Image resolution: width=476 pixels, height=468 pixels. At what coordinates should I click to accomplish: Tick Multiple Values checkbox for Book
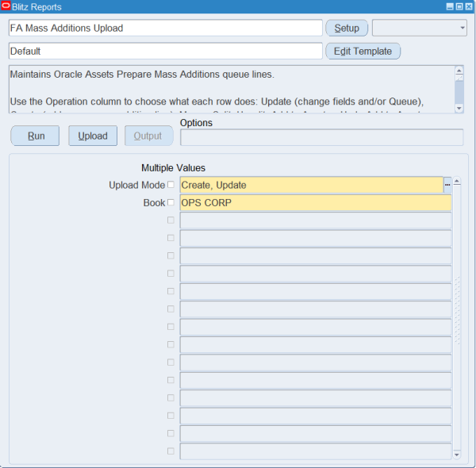click(x=171, y=202)
